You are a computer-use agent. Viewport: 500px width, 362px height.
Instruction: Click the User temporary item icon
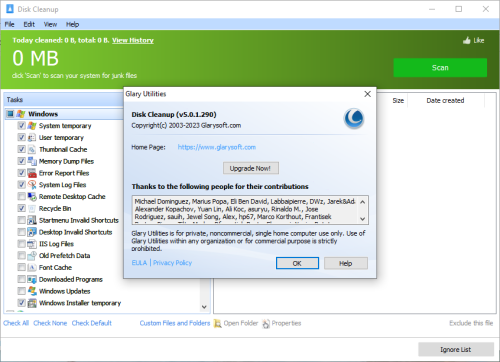pyautogui.click(x=32, y=138)
